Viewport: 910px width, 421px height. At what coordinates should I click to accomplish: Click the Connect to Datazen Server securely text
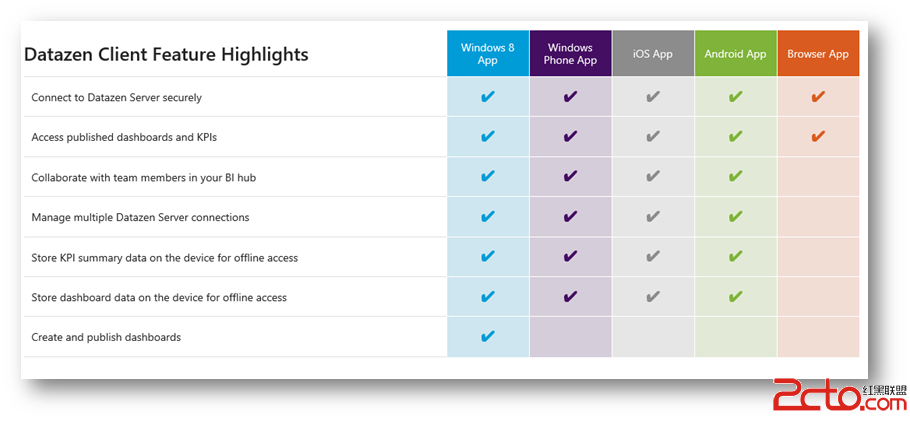click(117, 98)
